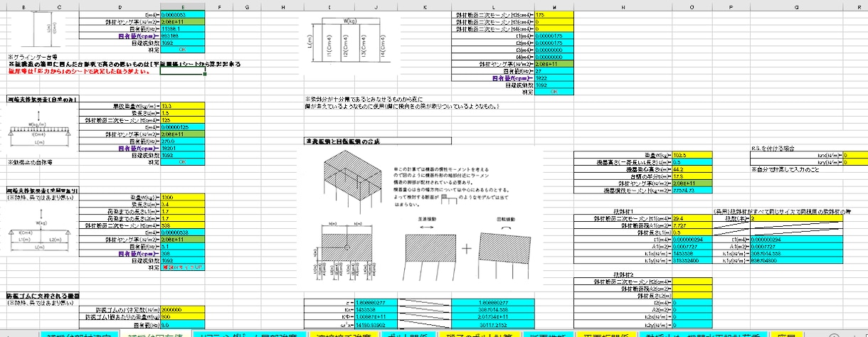Click the cell showing 319352400
Image resolution: width=868 pixels, height=337 pixels.
(692, 260)
